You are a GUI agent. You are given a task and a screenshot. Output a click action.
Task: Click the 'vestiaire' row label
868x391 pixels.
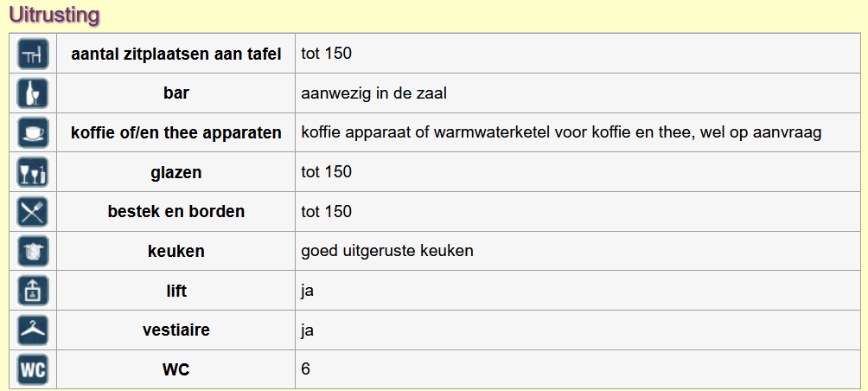tap(176, 330)
